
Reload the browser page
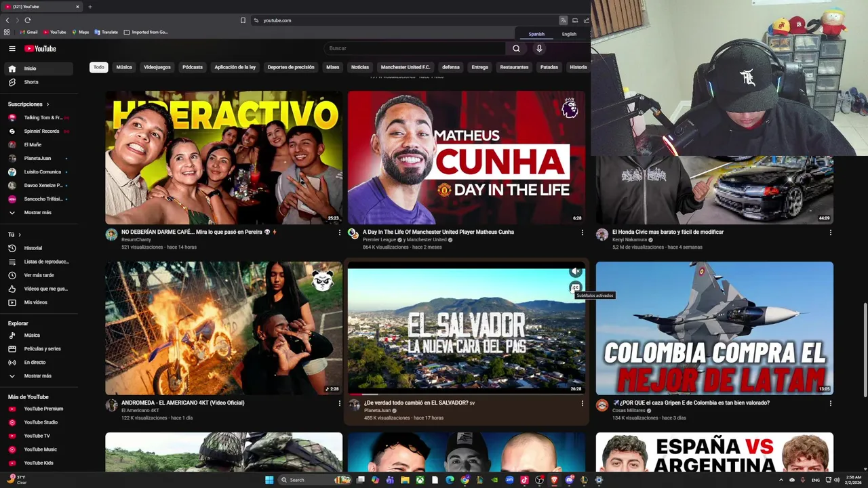[x=27, y=20]
